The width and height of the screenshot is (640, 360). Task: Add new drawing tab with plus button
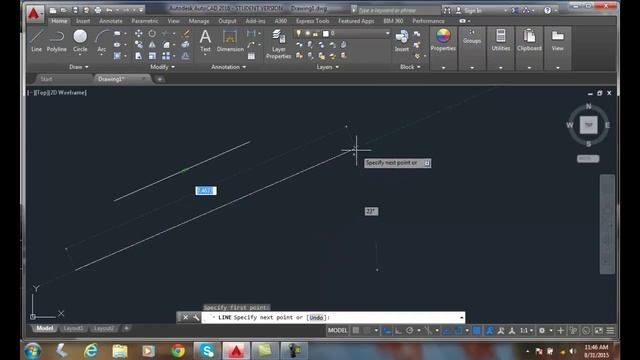160,79
